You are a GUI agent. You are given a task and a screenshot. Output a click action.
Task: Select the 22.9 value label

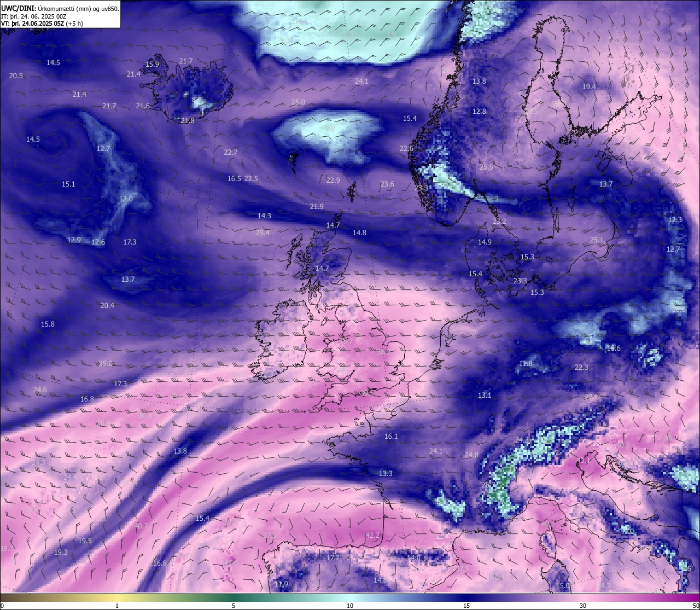pyautogui.click(x=333, y=181)
